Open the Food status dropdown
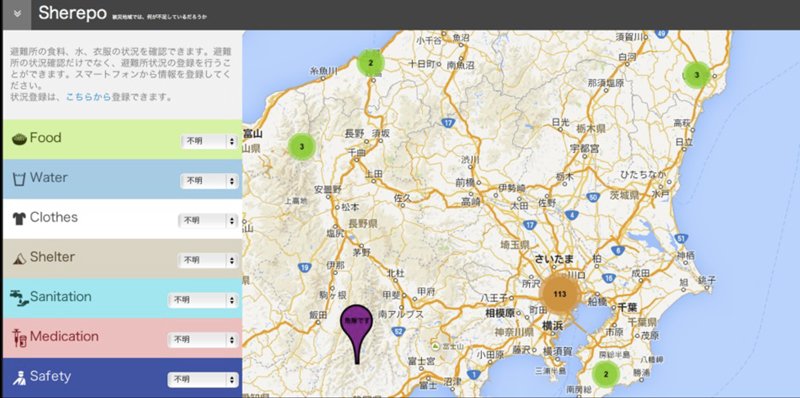This screenshot has height=398, width=800. pyautogui.click(x=210, y=141)
